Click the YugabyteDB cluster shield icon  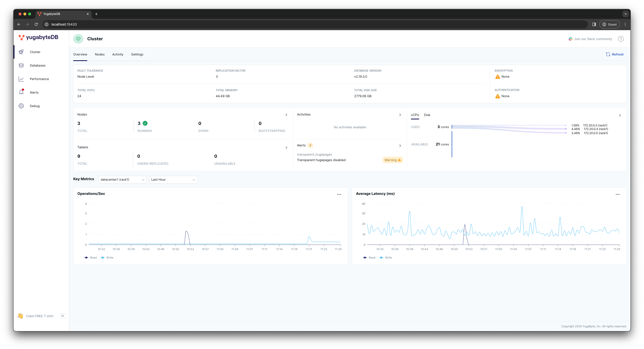point(79,39)
